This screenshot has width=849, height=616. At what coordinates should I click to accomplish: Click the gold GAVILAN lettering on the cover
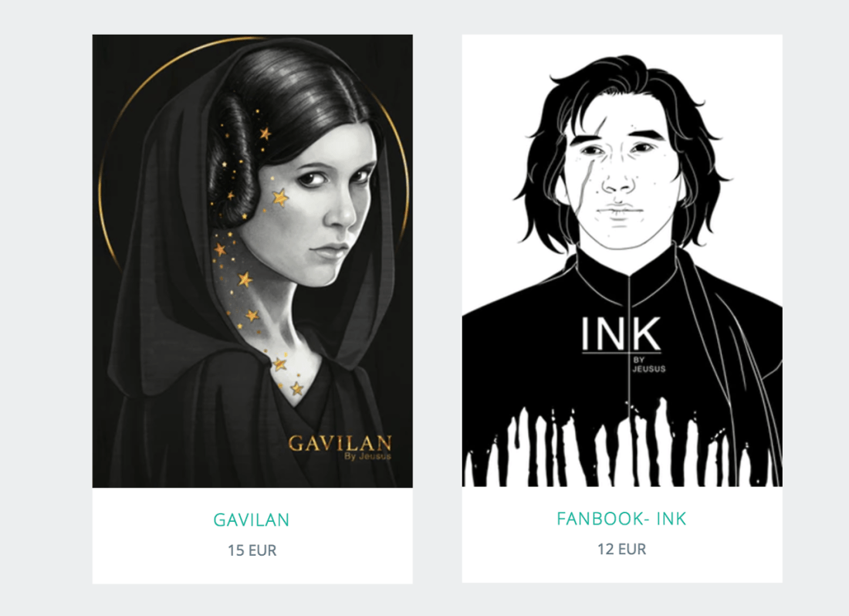click(340, 443)
